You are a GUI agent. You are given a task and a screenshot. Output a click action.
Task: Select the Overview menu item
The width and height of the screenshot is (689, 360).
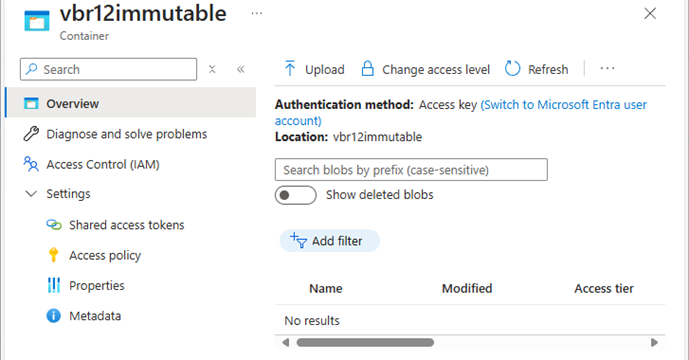tap(131, 103)
